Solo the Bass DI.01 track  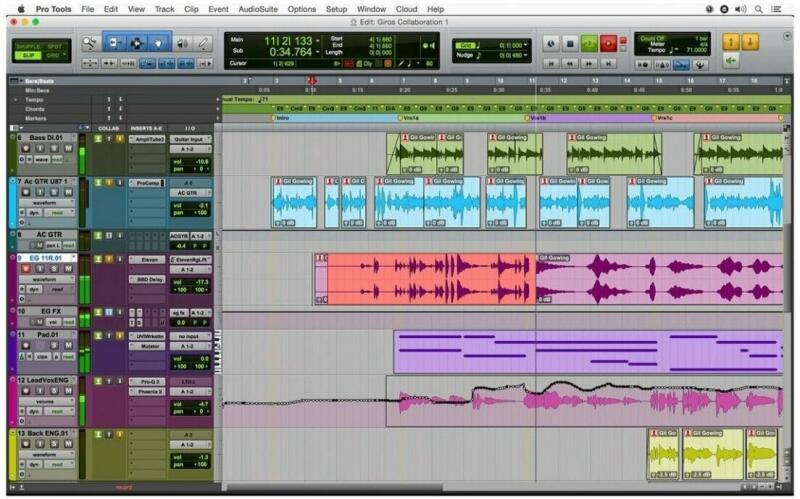[54, 148]
